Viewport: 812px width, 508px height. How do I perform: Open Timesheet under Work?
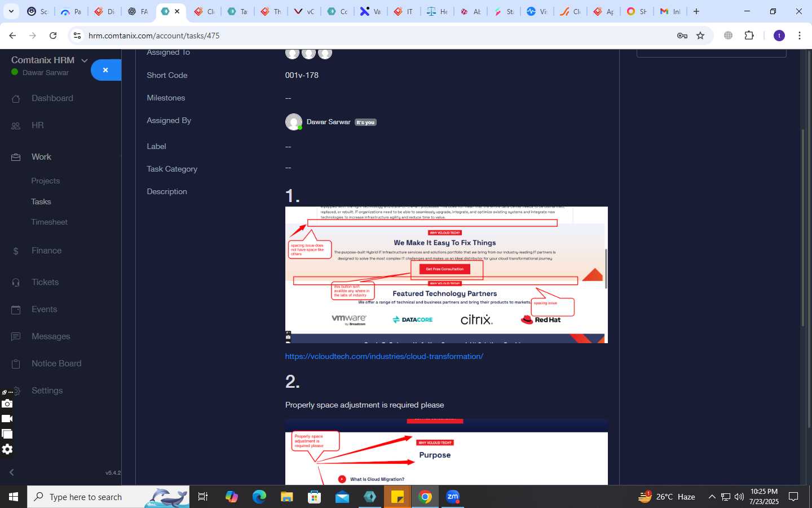tap(50, 222)
